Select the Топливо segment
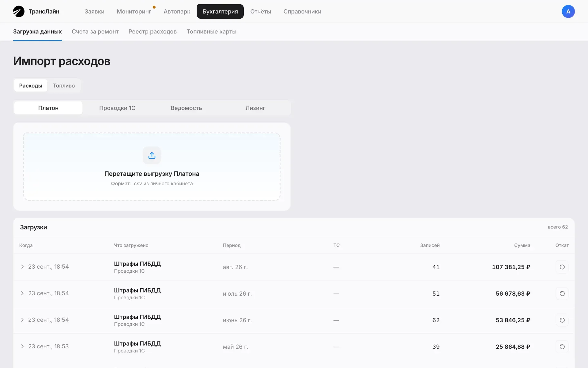Image resolution: width=588 pixels, height=368 pixels. click(64, 86)
